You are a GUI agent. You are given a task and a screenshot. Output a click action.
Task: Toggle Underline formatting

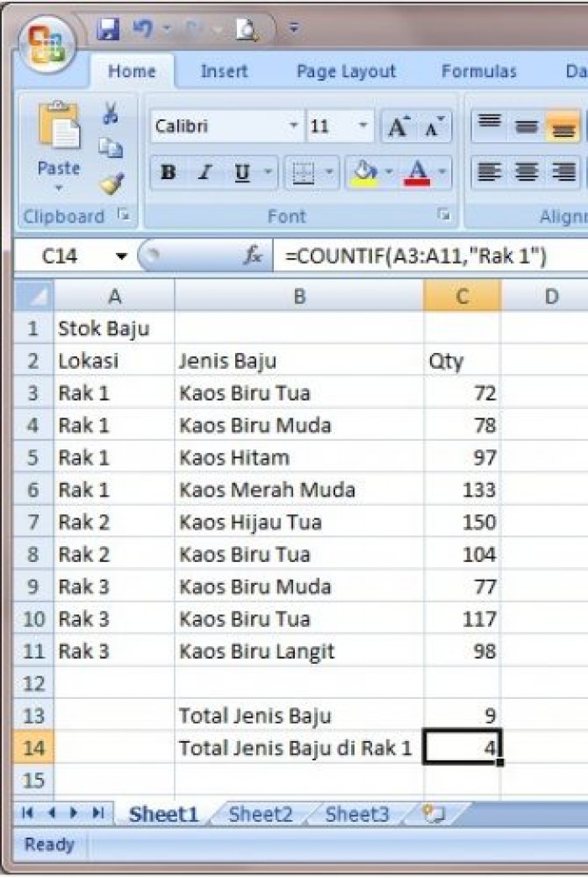242,172
